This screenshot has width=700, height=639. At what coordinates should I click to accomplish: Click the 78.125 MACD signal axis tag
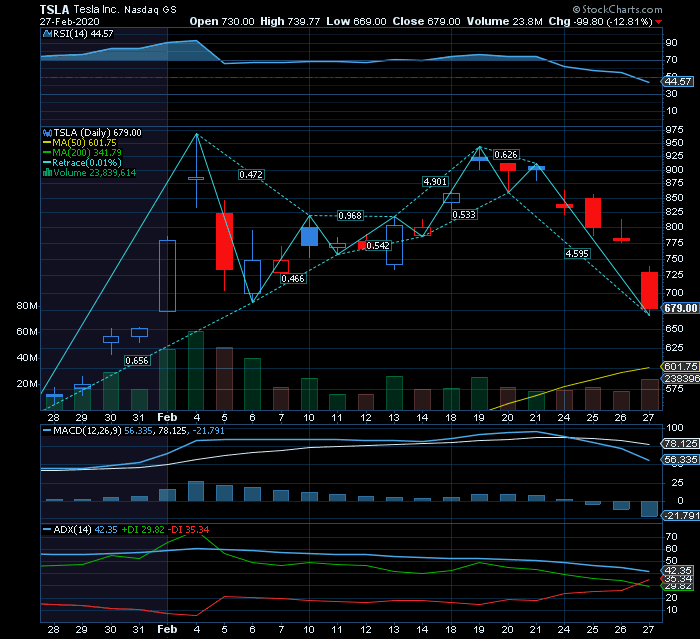pyautogui.click(x=680, y=443)
